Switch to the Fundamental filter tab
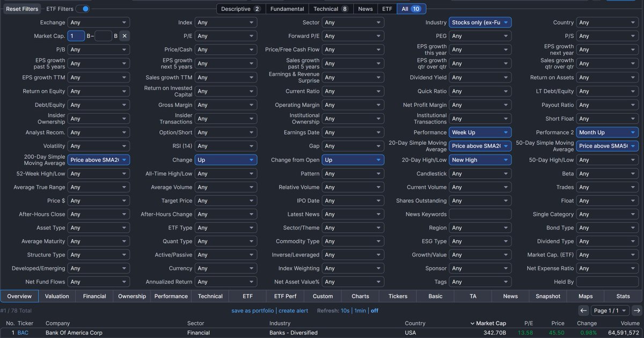Image resolution: width=644 pixels, height=338 pixels. 287,9
